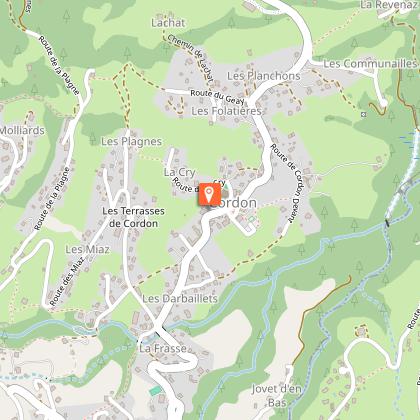420x420 pixels.
Task: Click the Route des Miaz road label
Action: coord(66,281)
